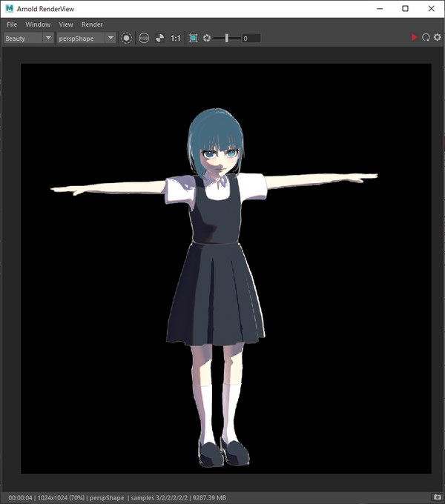Minimize the Arnold RenderView window
The image size is (445, 504).
(380, 9)
